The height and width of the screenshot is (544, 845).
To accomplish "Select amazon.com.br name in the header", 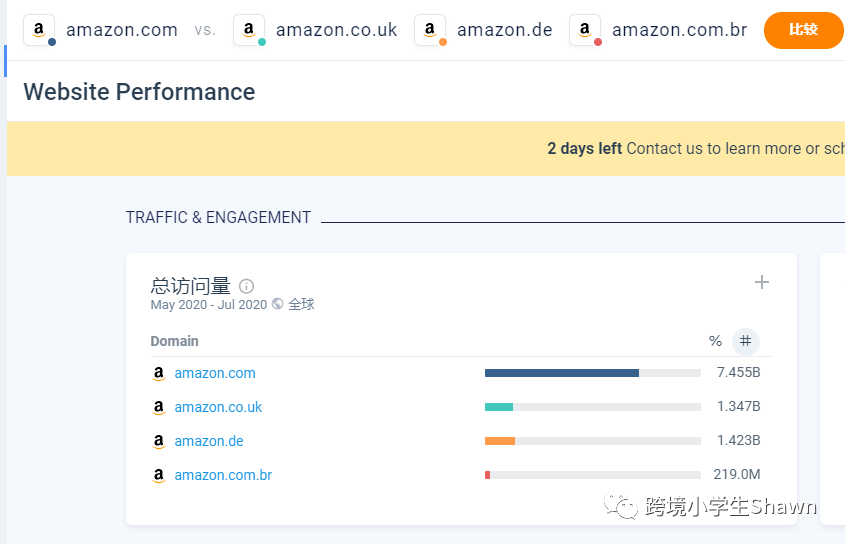I will [679, 30].
